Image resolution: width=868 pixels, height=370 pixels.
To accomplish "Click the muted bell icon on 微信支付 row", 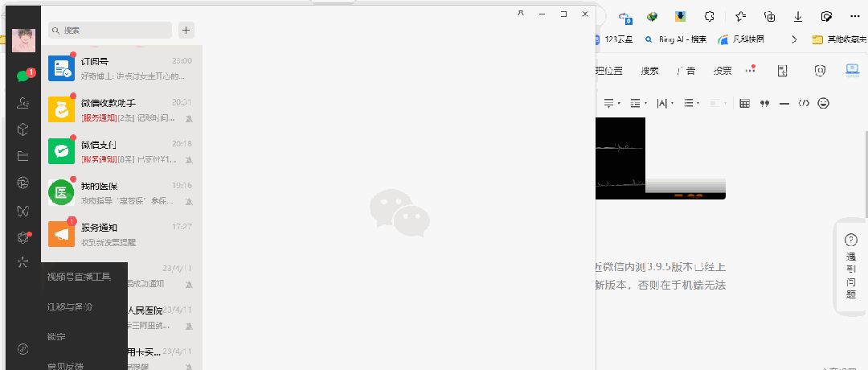I will pos(190,160).
